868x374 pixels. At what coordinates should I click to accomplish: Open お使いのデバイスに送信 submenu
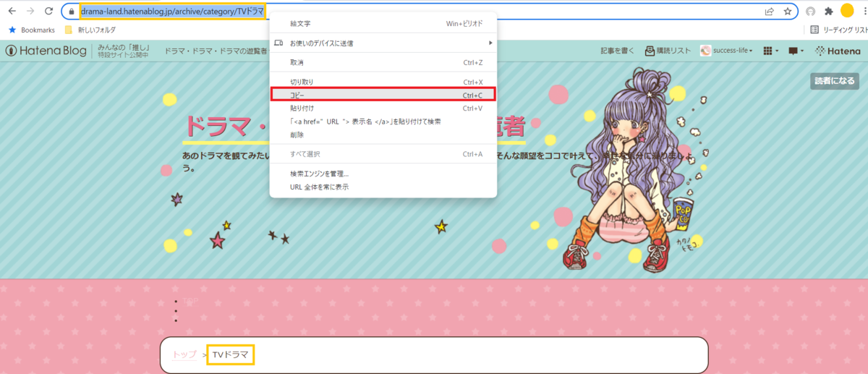click(x=383, y=43)
